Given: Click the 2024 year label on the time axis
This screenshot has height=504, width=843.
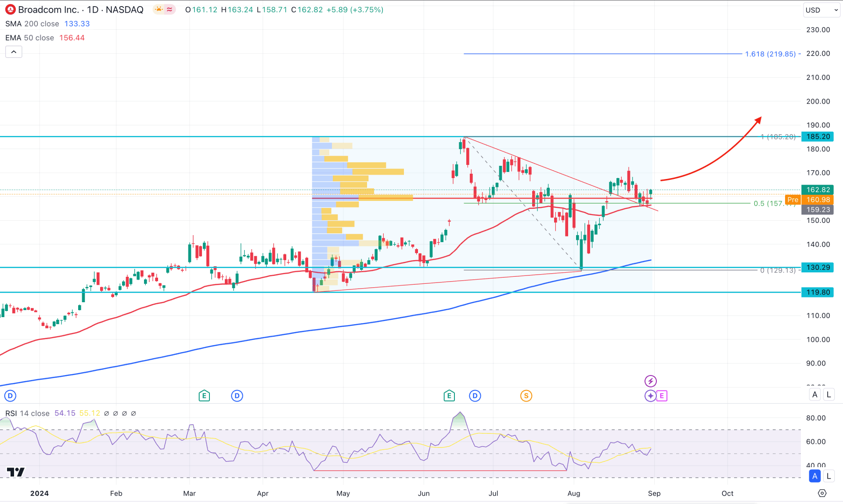Looking at the screenshot, I should click(x=40, y=493).
